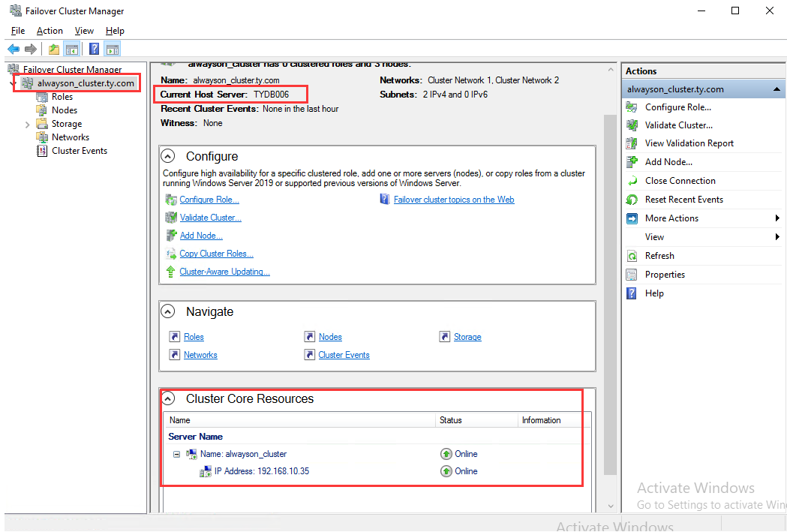Viewport: 787px width, 532px height.
Task: Click the Cluster Events shortcut icon in Navigate
Action: [x=309, y=354]
